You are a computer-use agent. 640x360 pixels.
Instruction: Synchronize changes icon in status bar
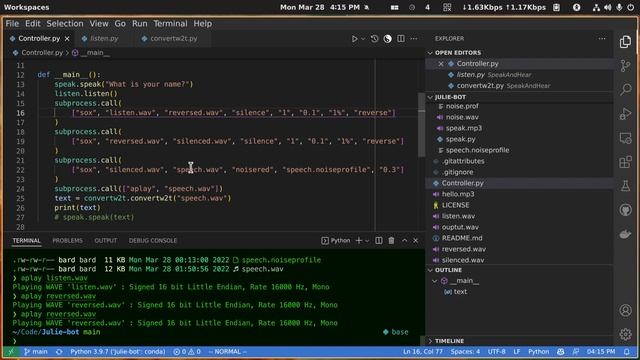[59, 351]
